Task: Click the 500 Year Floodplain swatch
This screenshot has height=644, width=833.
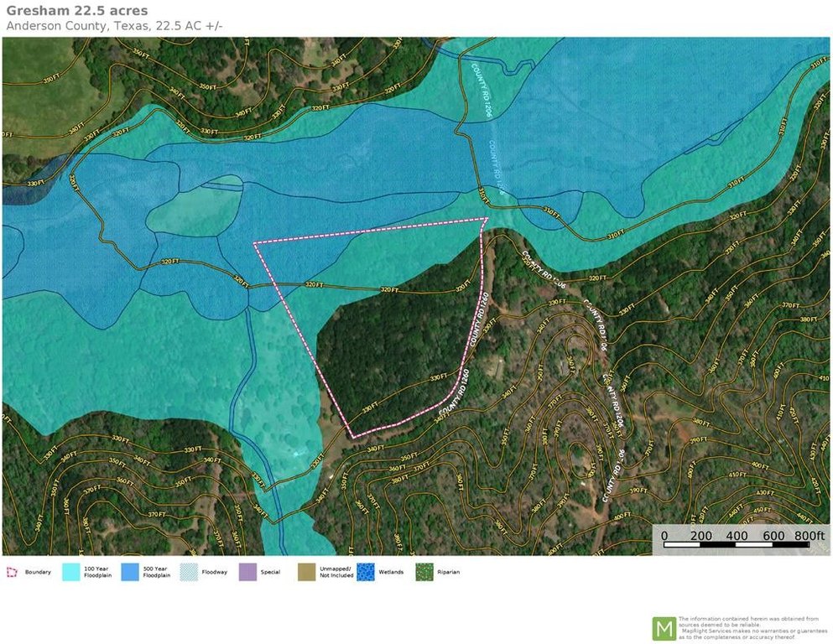Action: (130, 573)
